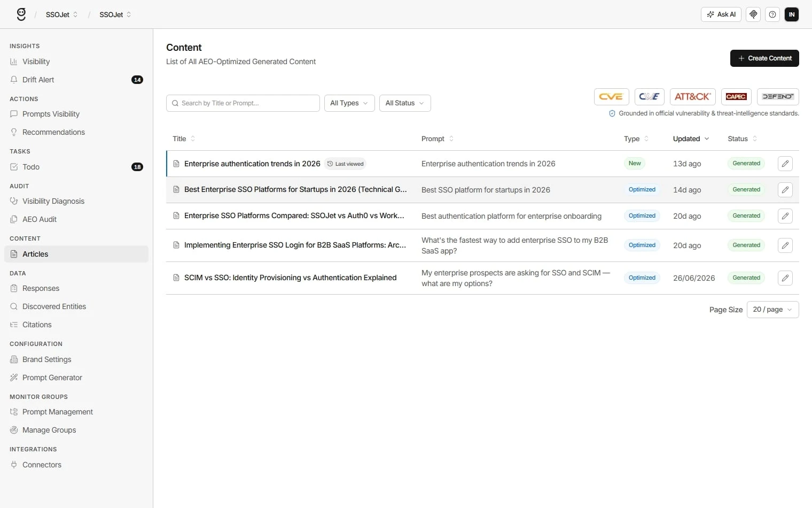Open the help question-mark icon
This screenshot has width=812, height=508.
[772, 14]
